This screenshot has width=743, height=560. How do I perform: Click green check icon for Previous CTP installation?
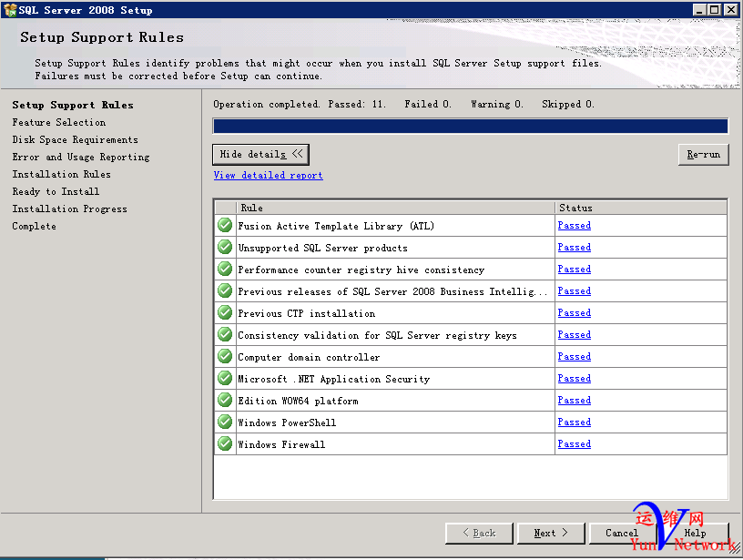click(225, 312)
